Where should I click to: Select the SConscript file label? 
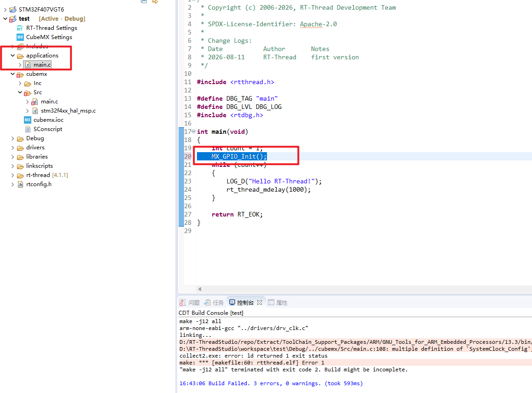(48, 129)
